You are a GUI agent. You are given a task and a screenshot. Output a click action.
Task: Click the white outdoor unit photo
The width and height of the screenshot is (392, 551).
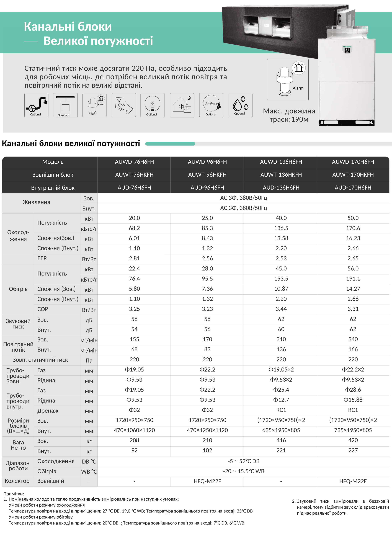347,76
